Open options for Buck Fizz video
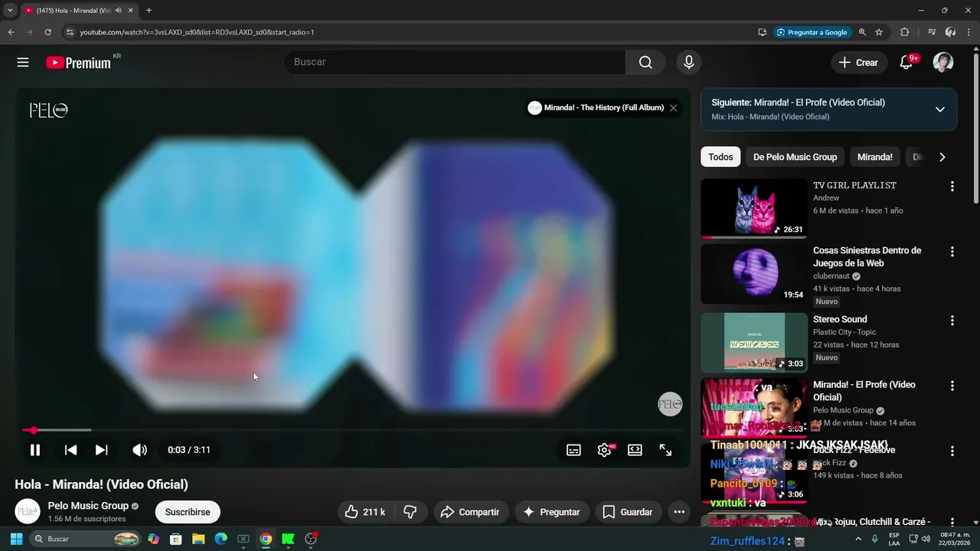980x551 pixels. 952,452
